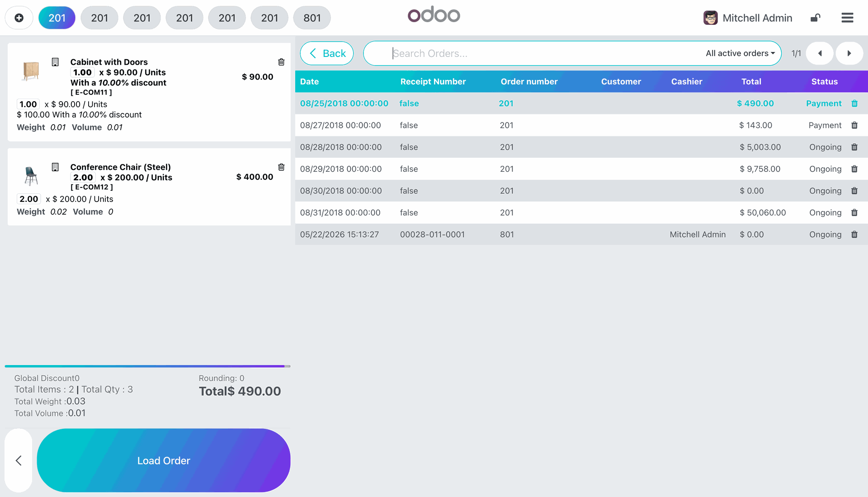Delete the 08/25/2018 order row

(854, 103)
